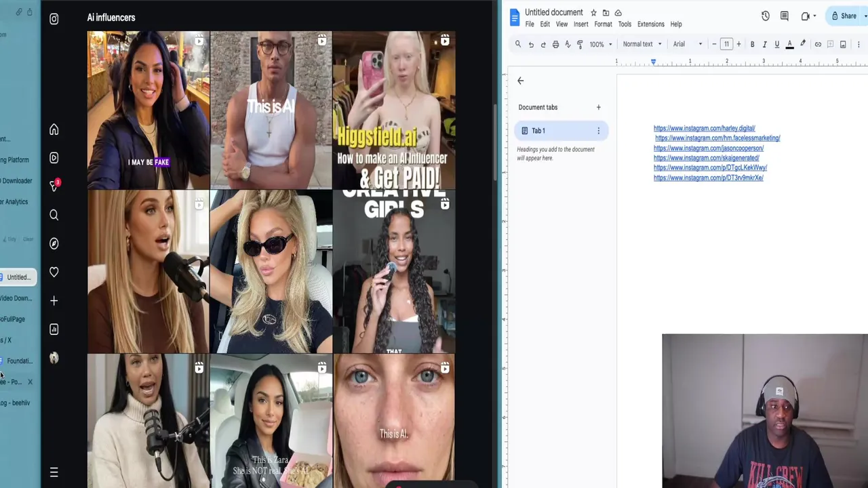Viewport: 868px width, 488px height.
Task: Open the hm.facelessmarketing Instagram link
Action: click(x=717, y=138)
